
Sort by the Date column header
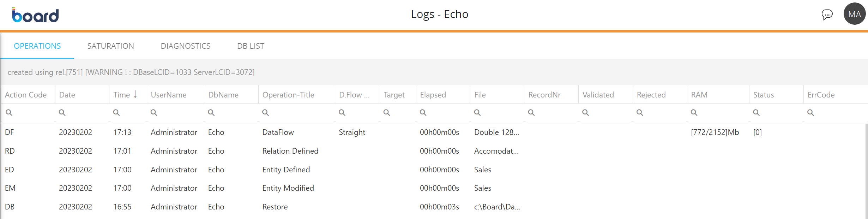pos(67,95)
